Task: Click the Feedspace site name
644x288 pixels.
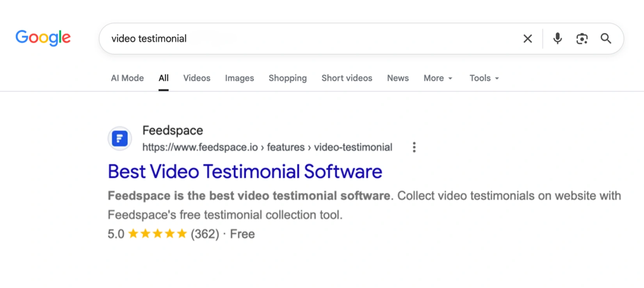Action: click(173, 130)
